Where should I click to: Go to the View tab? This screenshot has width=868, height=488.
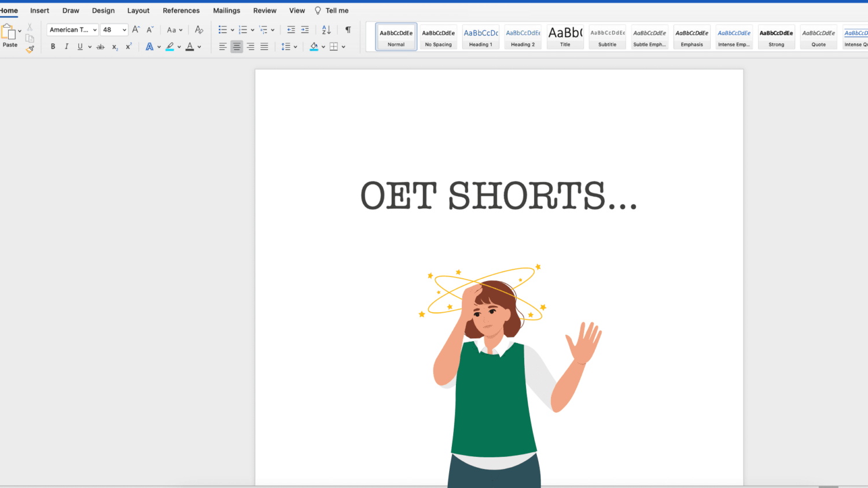[x=297, y=10]
